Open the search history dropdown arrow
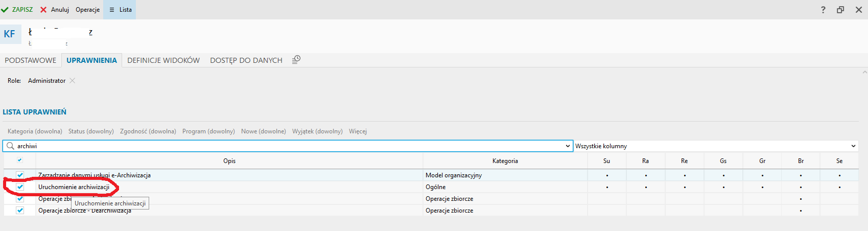This screenshot has height=231, width=868. click(x=568, y=146)
